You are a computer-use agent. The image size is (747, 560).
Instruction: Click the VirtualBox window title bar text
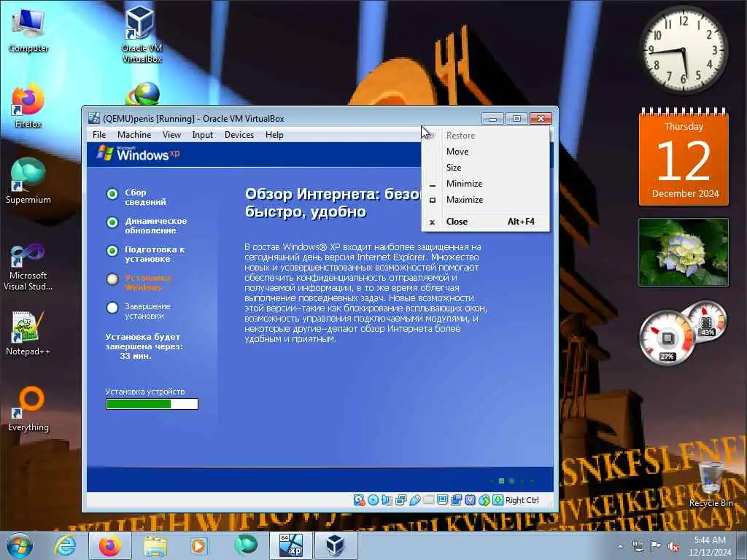tap(193, 119)
